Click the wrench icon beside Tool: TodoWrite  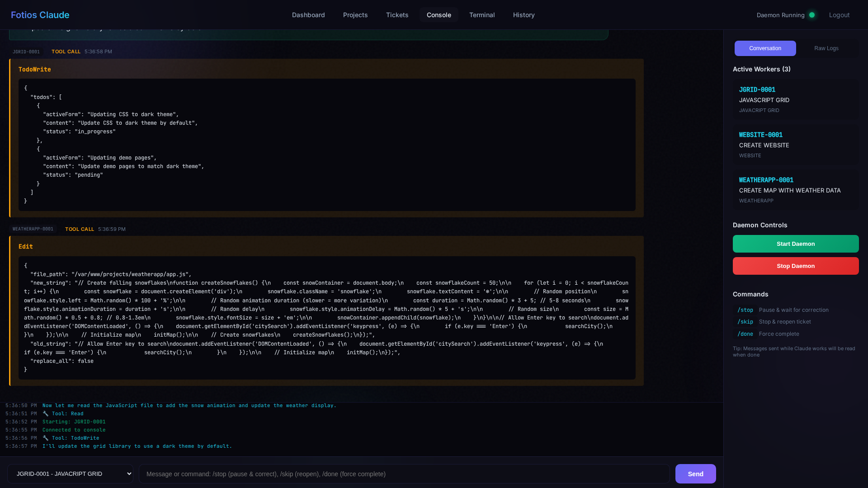click(x=46, y=438)
